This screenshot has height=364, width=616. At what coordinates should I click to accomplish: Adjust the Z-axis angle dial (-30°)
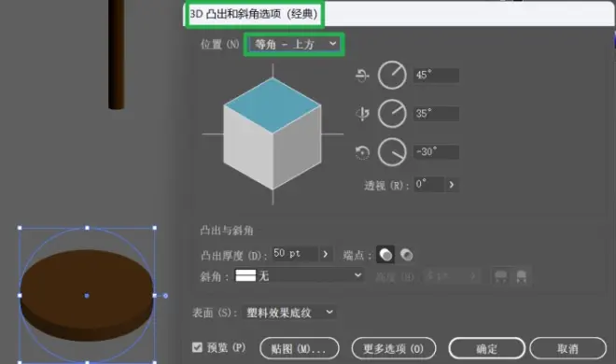392,152
